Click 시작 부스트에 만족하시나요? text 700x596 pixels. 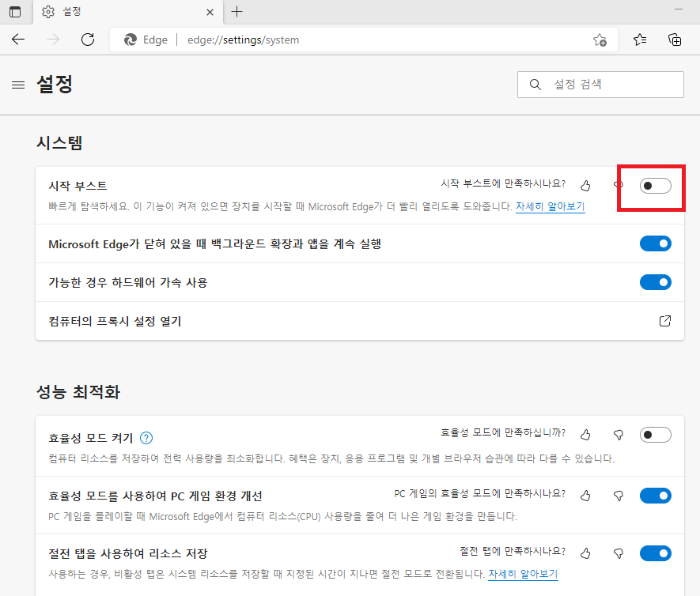click(503, 183)
